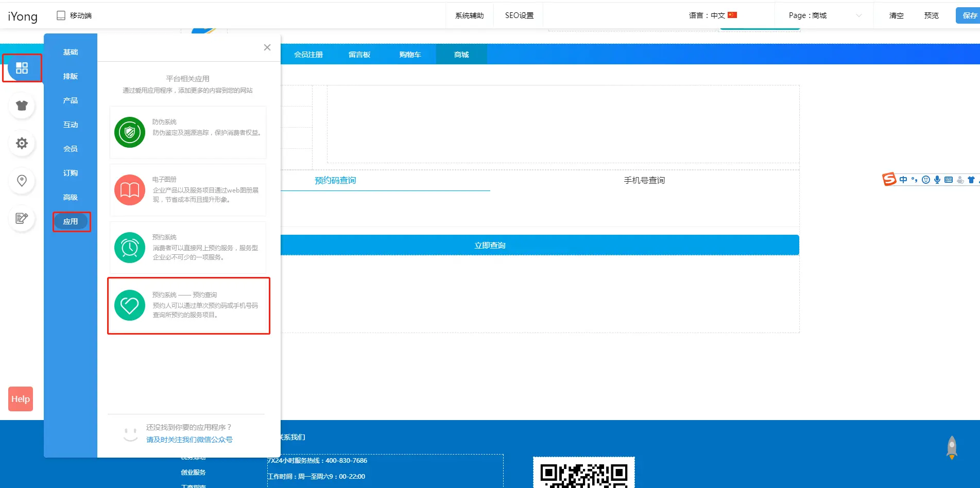Open the shirt theme icon in sidebar
The height and width of the screenshot is (488, 980).
[x=22, y=106]
